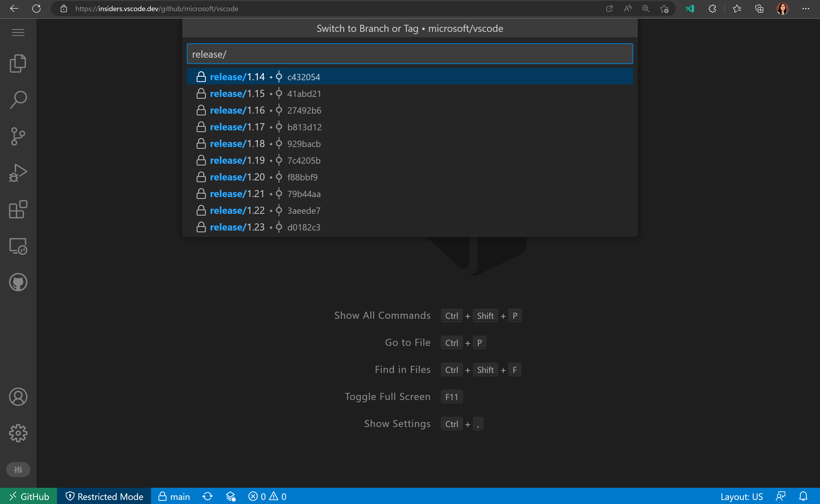Click the GitHub icon at bottom sidebar

(17, 282)
